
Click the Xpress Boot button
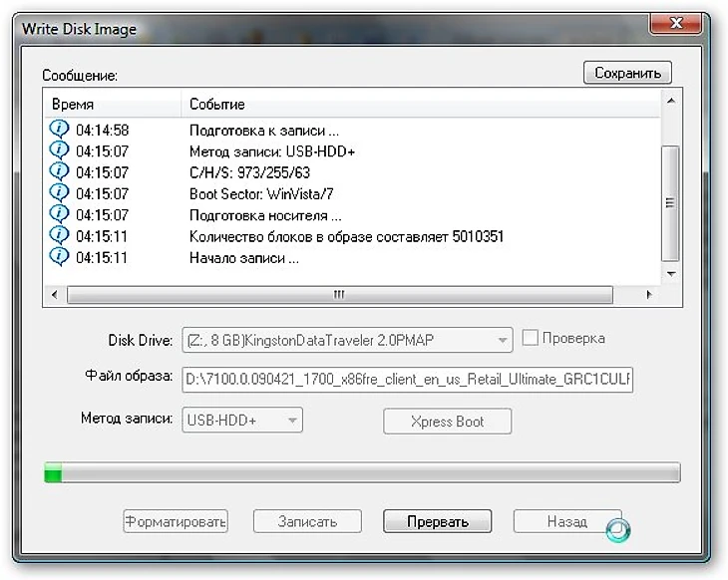point(447,422)
